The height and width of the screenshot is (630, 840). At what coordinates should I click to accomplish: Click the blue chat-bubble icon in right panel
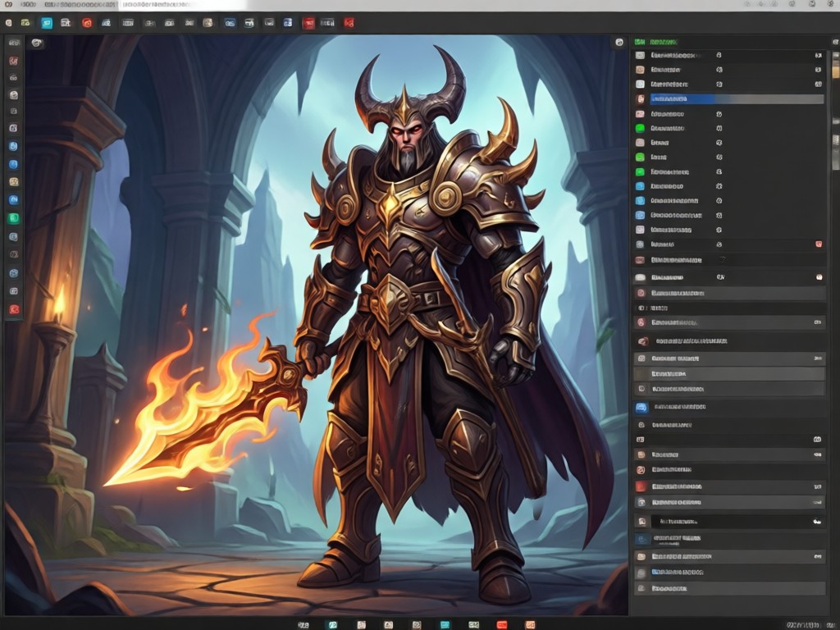point(641,408)
